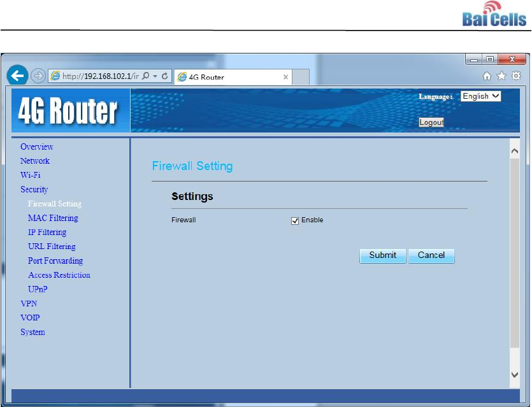Open the address bar history dropdown arrow
This screenshot has height=407, width=532.
(155, 76)
